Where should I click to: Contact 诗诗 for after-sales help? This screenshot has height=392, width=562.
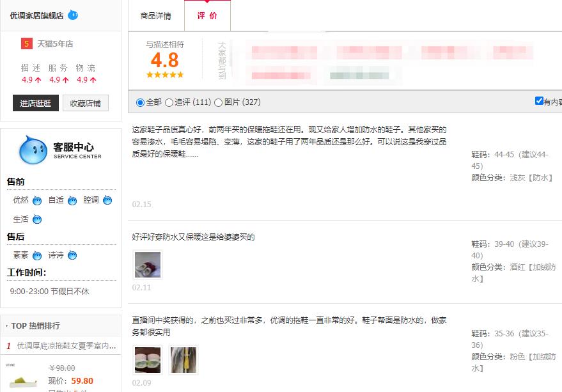pos(72,255)
